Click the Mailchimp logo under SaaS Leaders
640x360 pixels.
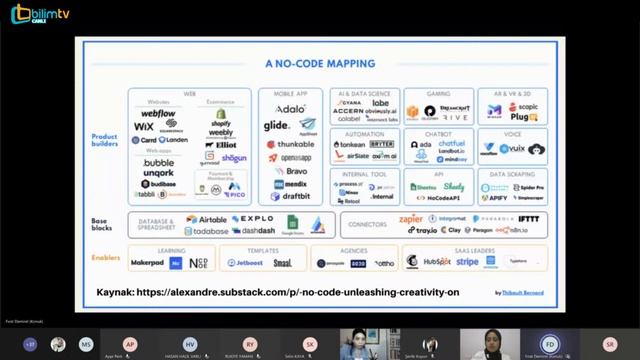pos(412,261)
